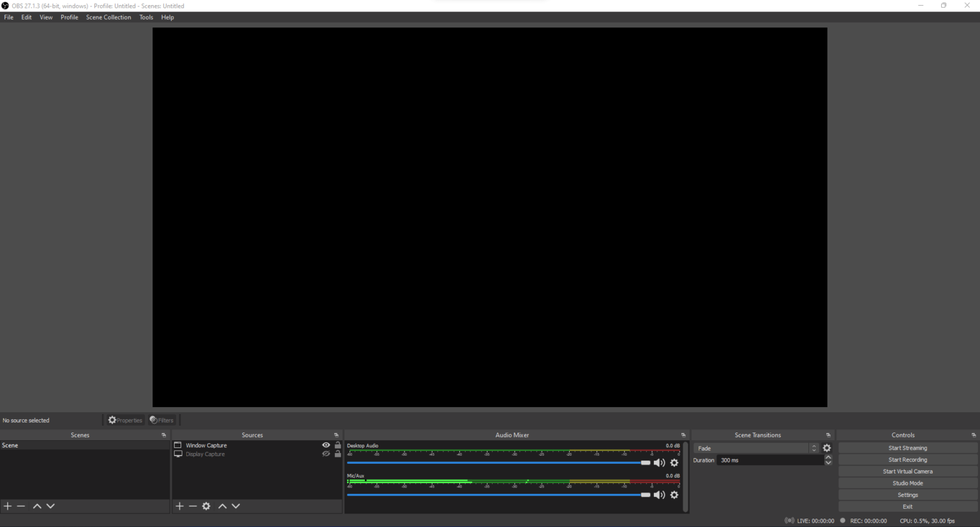Remove the selected source using the minus icon

(x=193, y=506)
